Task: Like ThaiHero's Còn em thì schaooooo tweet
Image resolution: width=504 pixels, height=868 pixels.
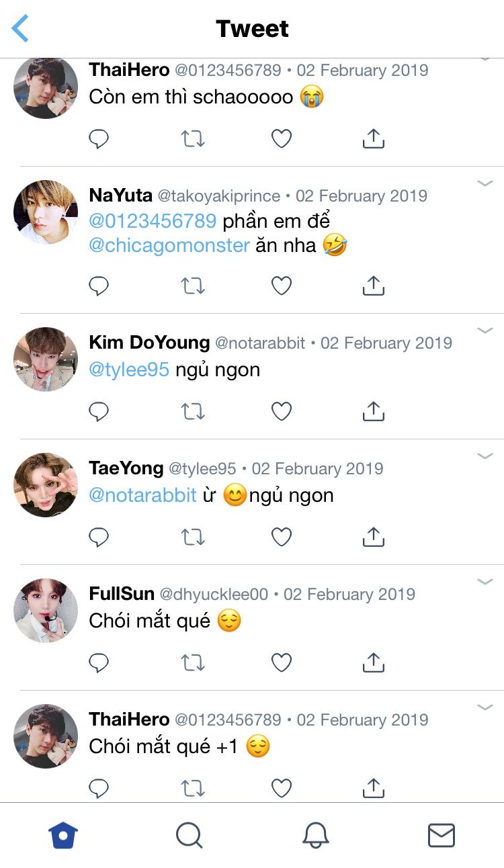Action: [x=282, y=139]
